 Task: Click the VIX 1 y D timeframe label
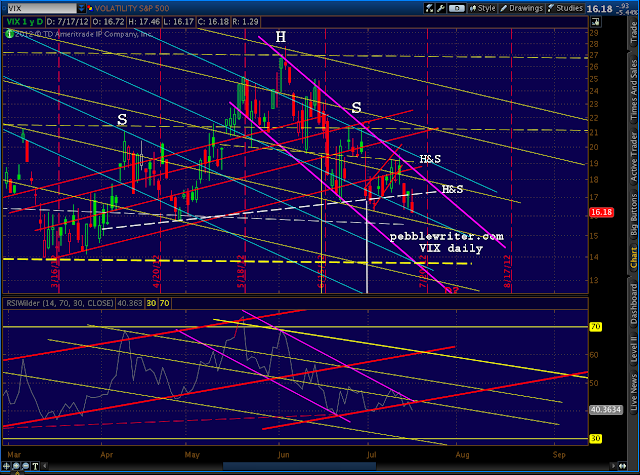tap(24, 22)
